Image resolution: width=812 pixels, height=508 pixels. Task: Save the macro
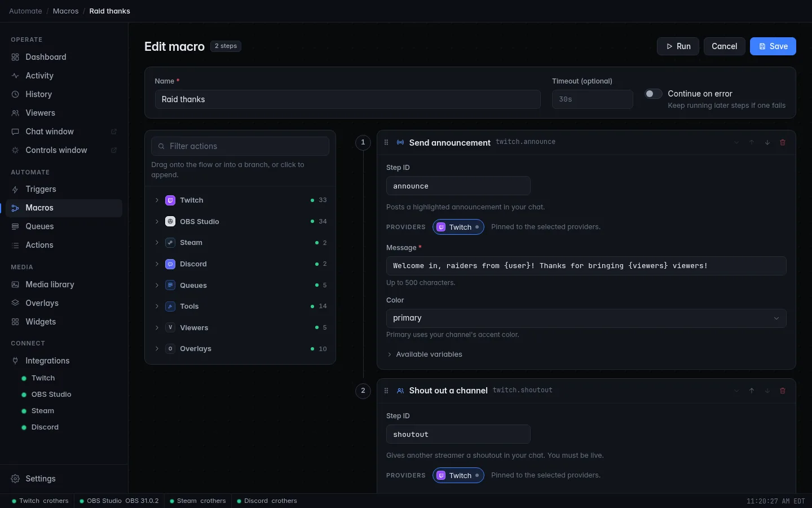(x=773, y=46)
